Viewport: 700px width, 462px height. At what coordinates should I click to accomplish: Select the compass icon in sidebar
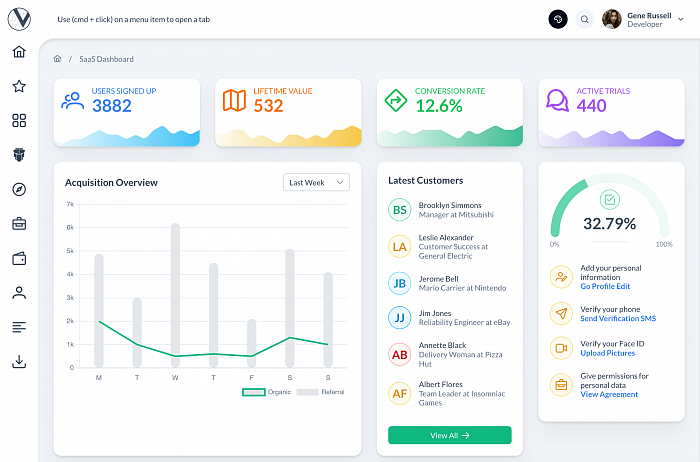(x=19, y=189)
